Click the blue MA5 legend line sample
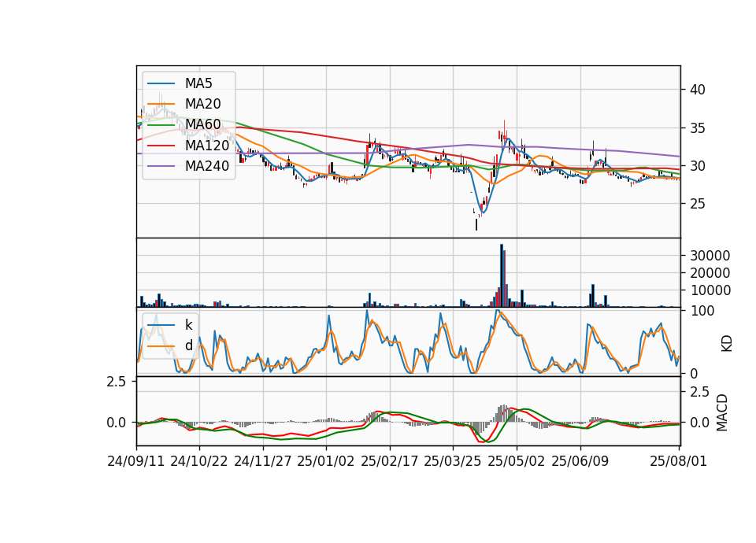756x543 pixels. [161, 84]
